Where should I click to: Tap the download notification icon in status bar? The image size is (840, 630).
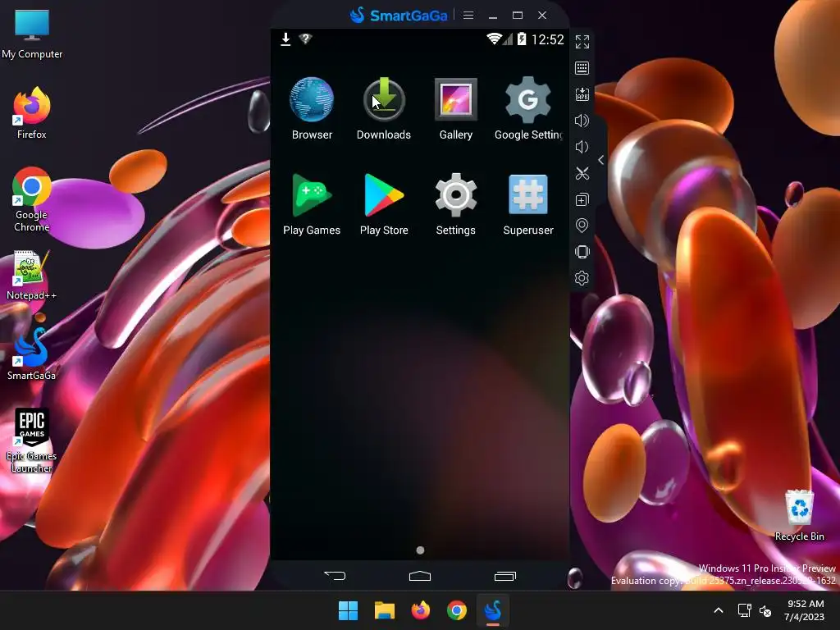click(285, 39)
